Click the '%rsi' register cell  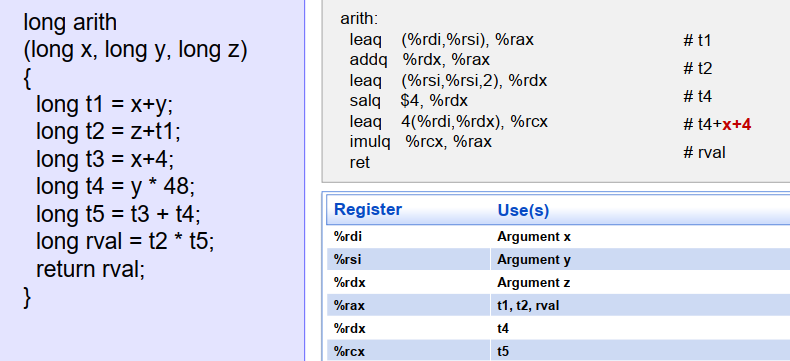point(409,259)
